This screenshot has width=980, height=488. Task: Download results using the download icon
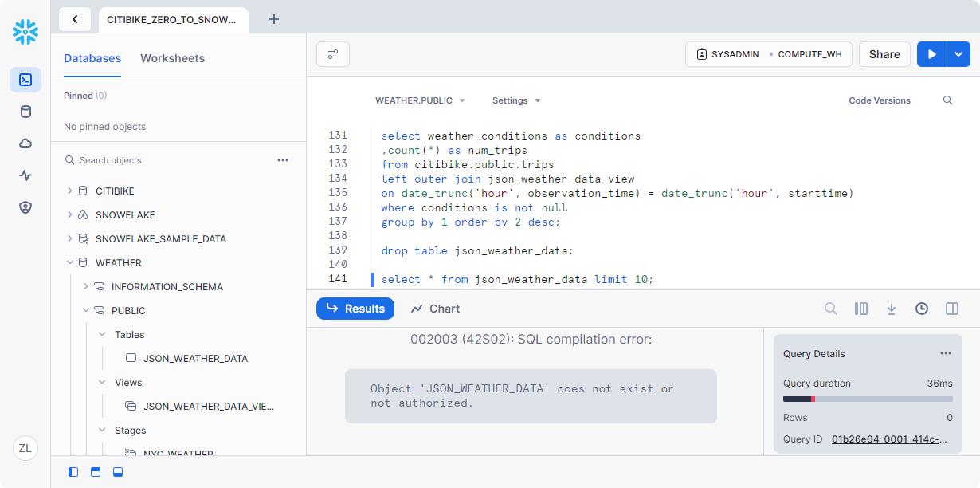tap(892, 309)
